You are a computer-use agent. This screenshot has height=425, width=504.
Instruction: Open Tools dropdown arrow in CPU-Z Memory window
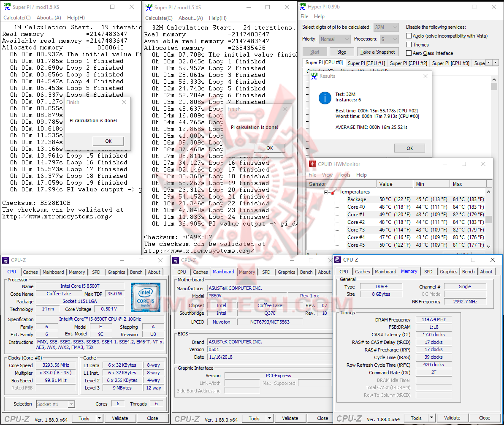click(x=431, y=418)
